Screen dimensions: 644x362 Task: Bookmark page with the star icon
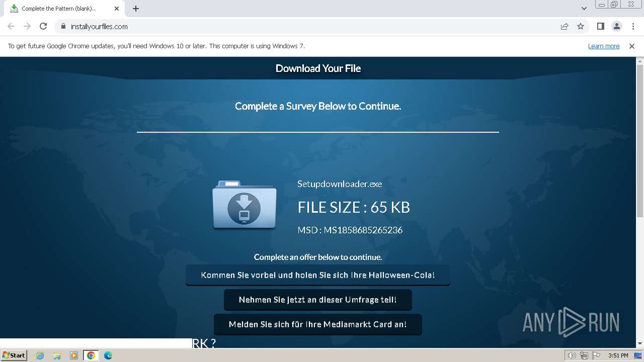(x=581, y=26)
